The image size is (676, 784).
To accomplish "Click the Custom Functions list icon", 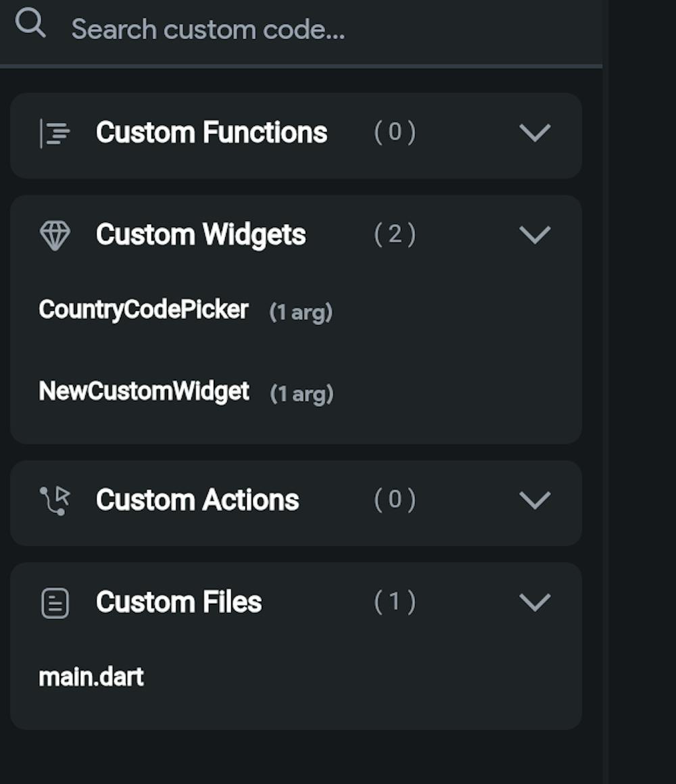I will click(55, 132).
